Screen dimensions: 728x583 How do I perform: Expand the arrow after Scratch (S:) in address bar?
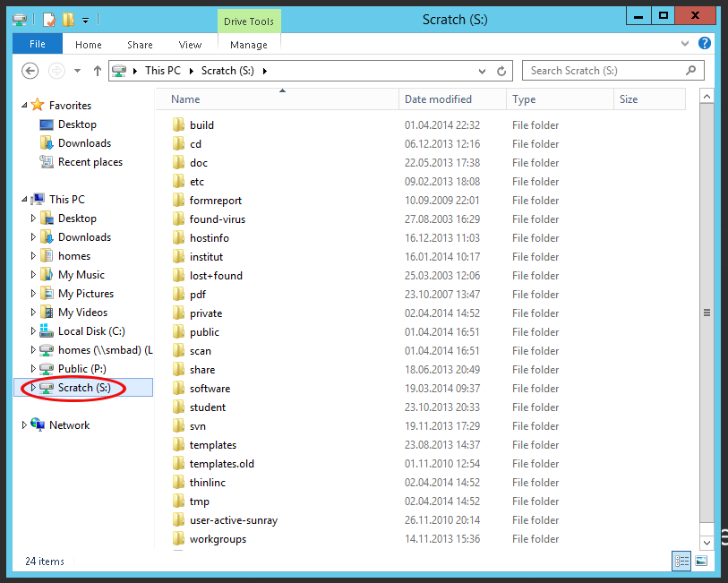(x=265, y=71)
